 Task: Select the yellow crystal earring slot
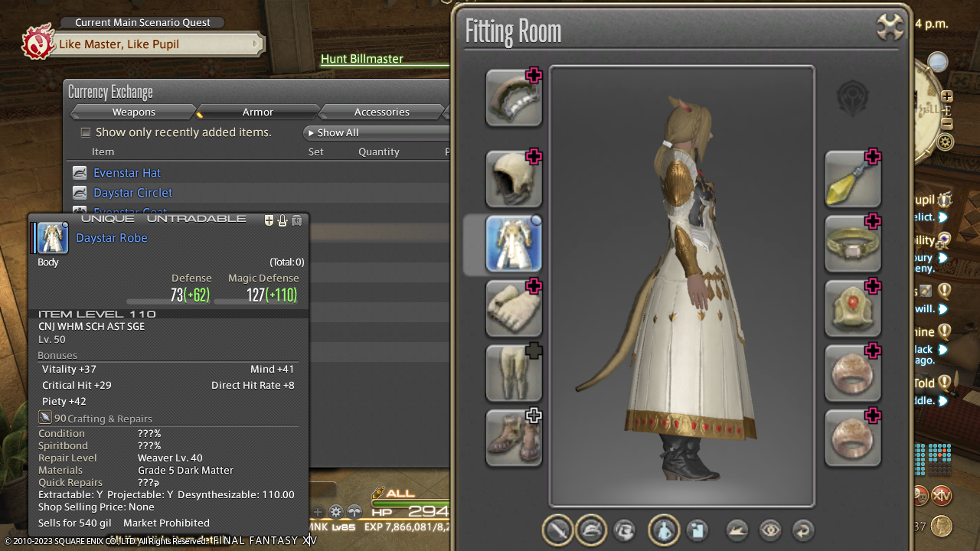tap(852, 179)
